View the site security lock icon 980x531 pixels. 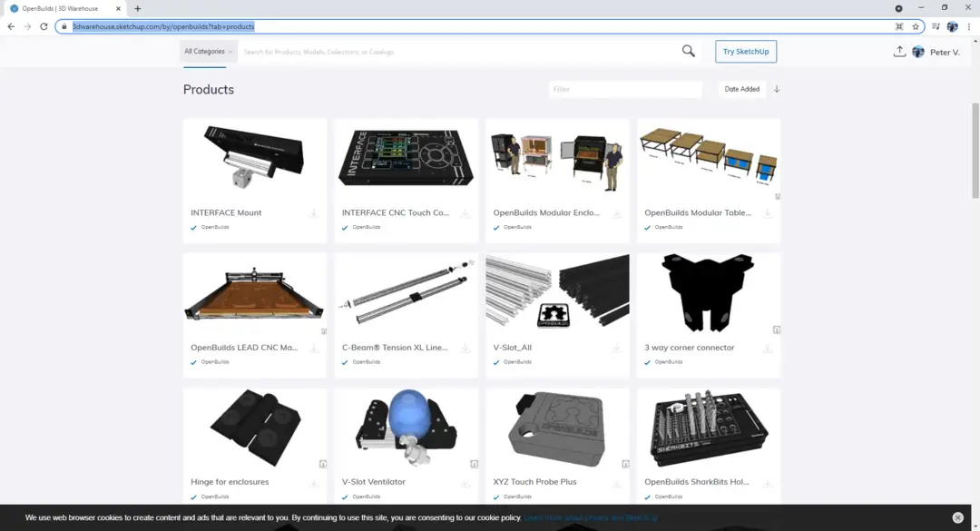[x=64, y=26]
